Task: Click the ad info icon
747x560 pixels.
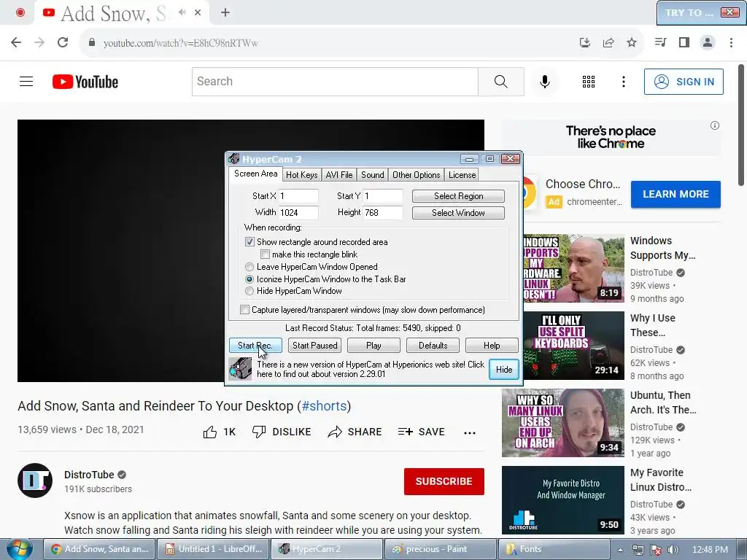Action: point(715,125)
